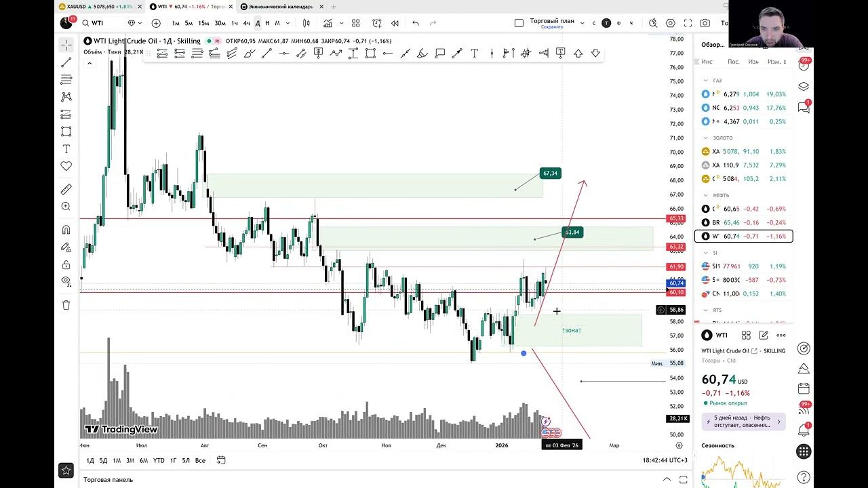Open the object tree layers icon
Image resolution: width=868 pixels, height=488 pixels.
pos(804,86)
